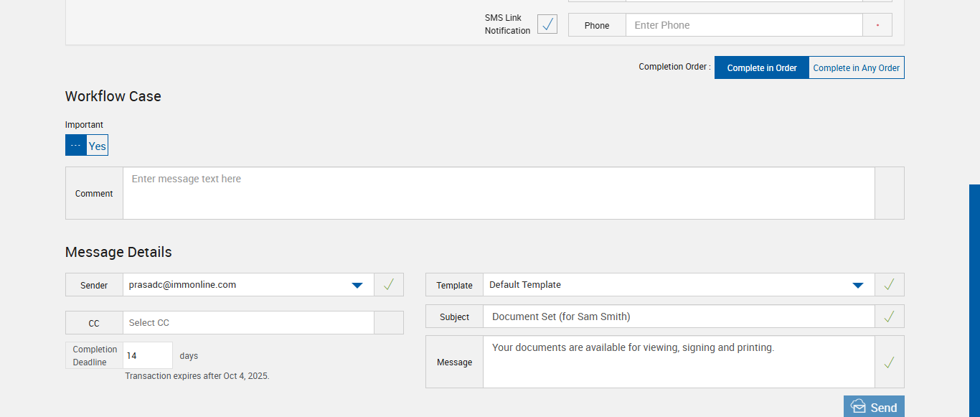Click the green checkmark beside Sender
Image resolution: width=980 pixels, height=417 pixels.
coord(389,285)
